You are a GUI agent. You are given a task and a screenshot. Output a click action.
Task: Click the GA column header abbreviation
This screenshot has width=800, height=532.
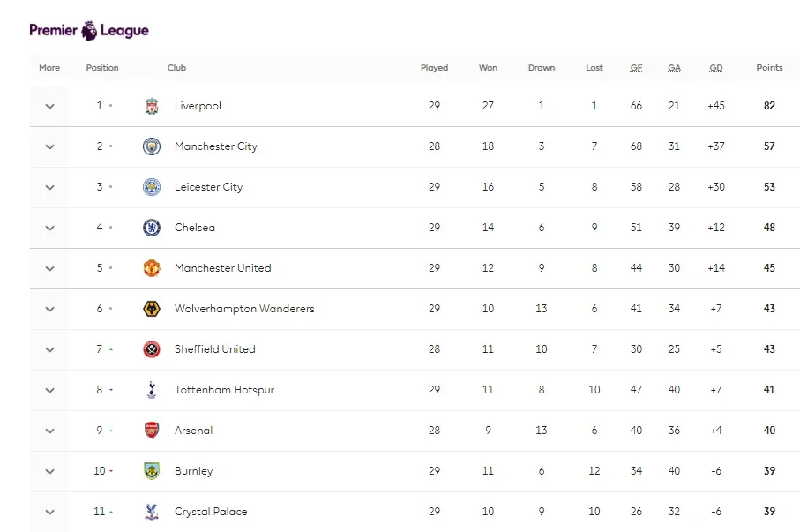(674, 67)
